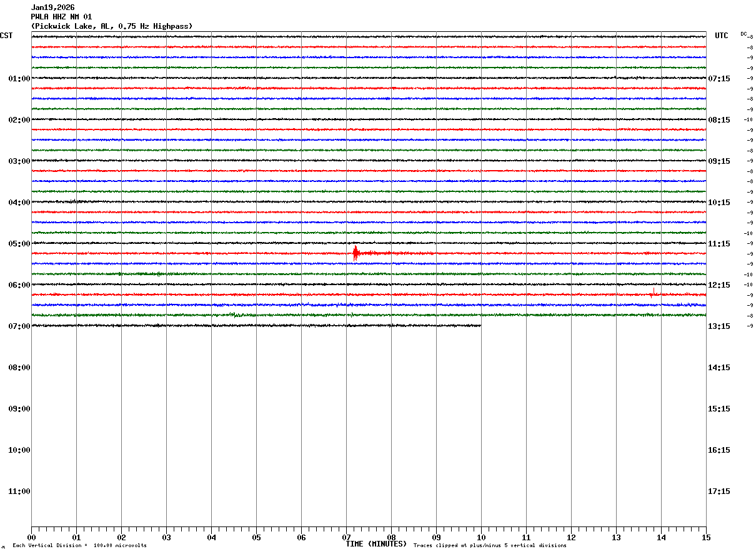Select the 11:00 CST time label
This screenshot has height=554, width=756.
pos(19,491)
